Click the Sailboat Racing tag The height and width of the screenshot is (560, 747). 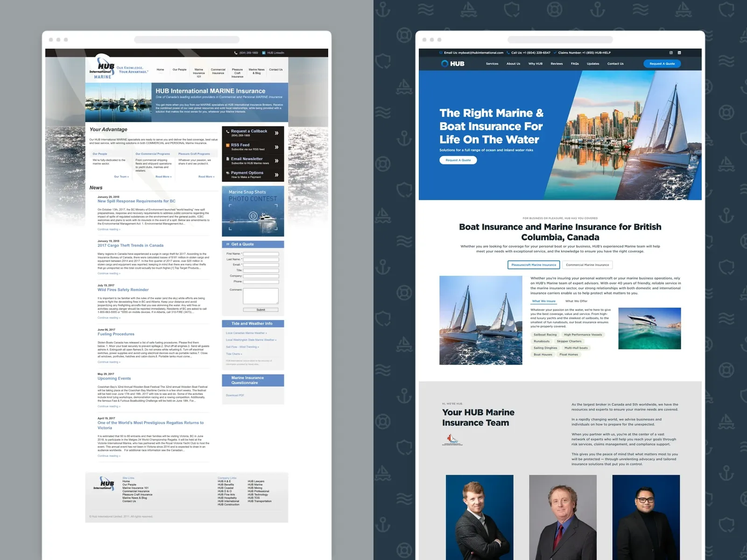pos(545,335)
